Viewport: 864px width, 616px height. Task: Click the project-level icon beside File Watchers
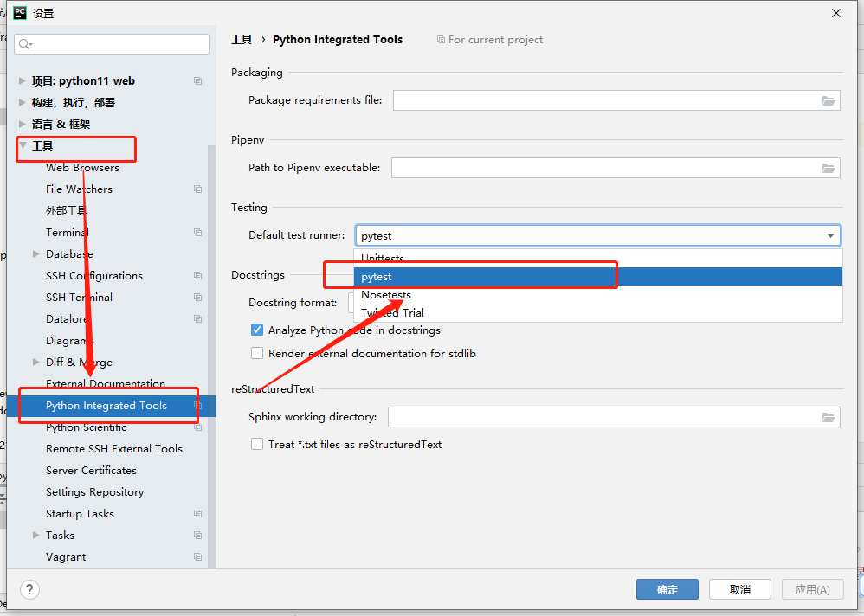[197, 189]
